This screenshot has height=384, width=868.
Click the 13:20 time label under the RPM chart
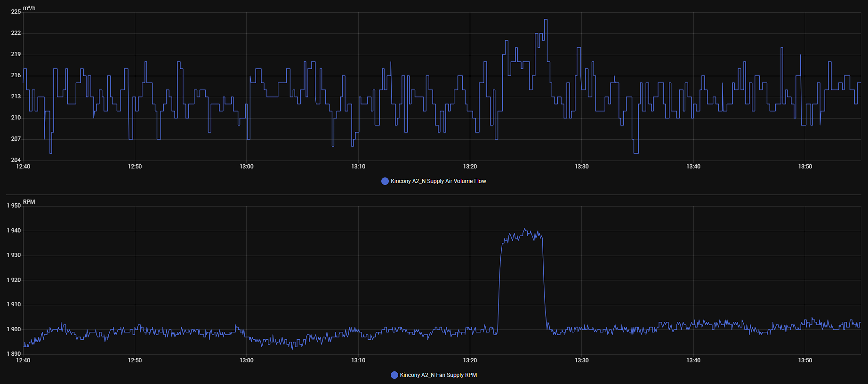click(470, 360)
